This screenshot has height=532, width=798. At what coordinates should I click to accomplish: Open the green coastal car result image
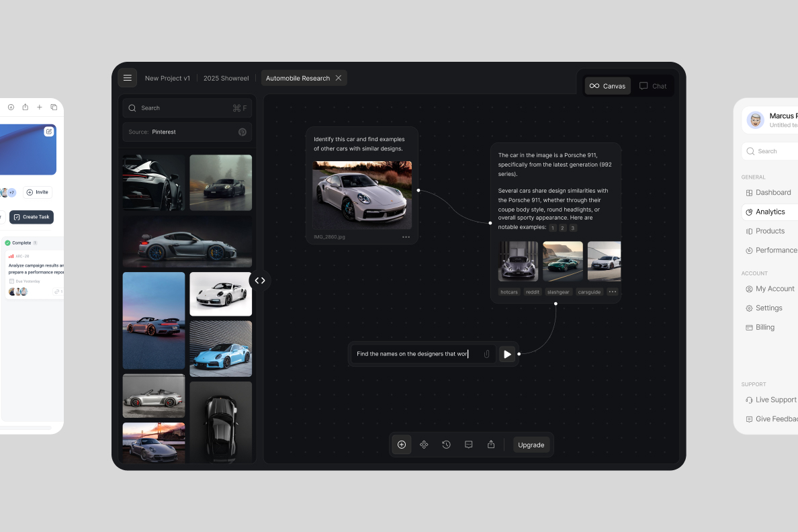click(563, 261)
